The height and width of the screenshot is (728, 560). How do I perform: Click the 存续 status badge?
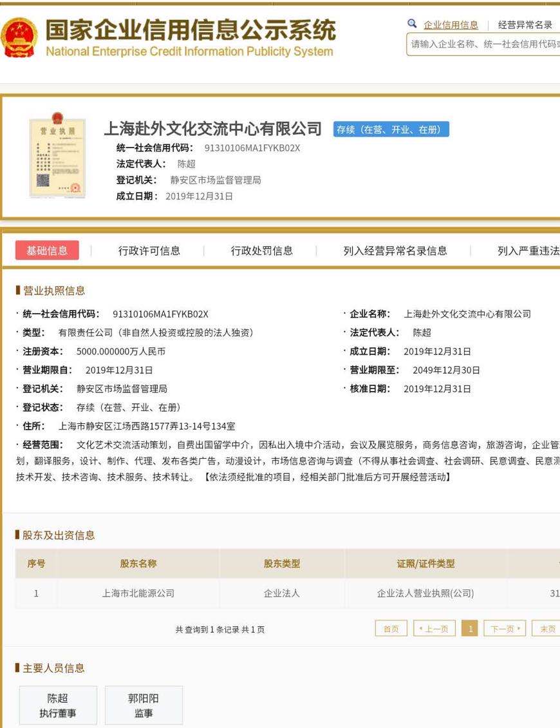pyautogui.click(x=391, y=129)
